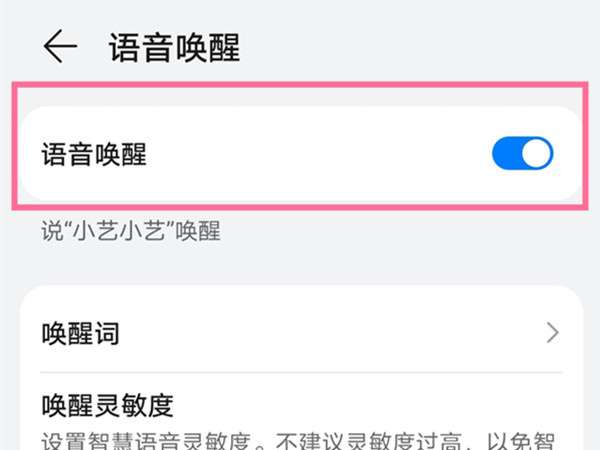
Task: Click the 语音唤醒 label in the switch row
Action: point(94,154)
